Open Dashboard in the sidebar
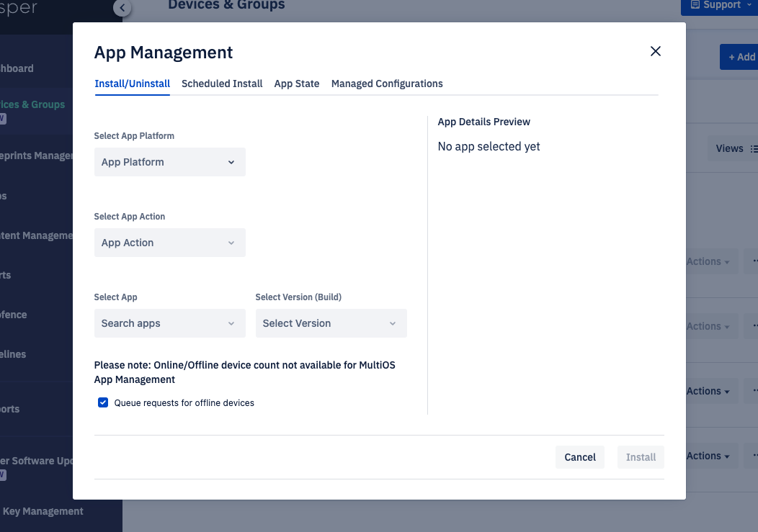 pos(17,68)
